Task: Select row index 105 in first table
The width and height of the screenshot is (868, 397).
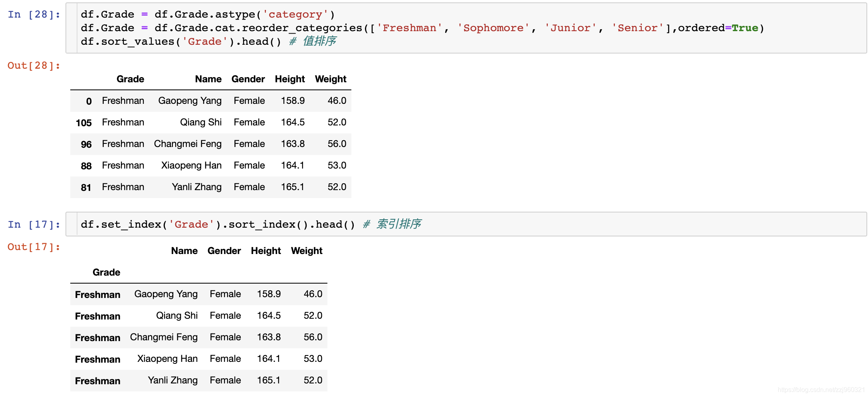Action: (x=83, y=123)
